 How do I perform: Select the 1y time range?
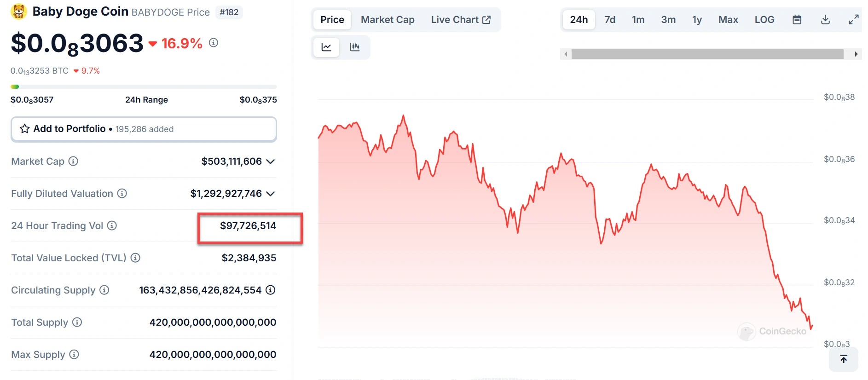[x=697, y=20]
